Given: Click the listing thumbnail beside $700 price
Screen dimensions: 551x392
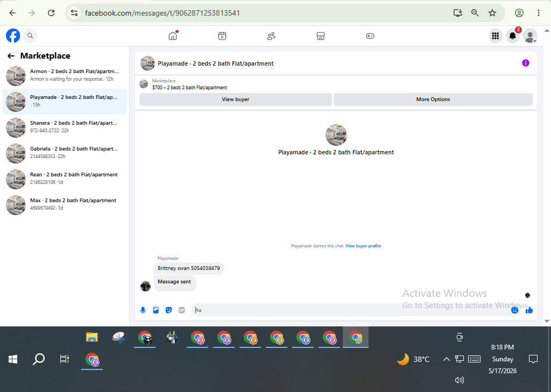Looking at the screenshot, I should (144, 84).
